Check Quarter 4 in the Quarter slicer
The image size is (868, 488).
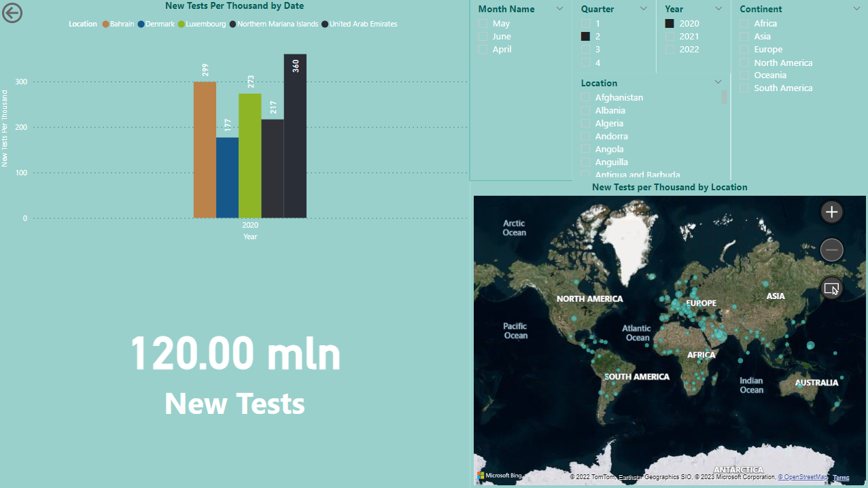[586, 62]
